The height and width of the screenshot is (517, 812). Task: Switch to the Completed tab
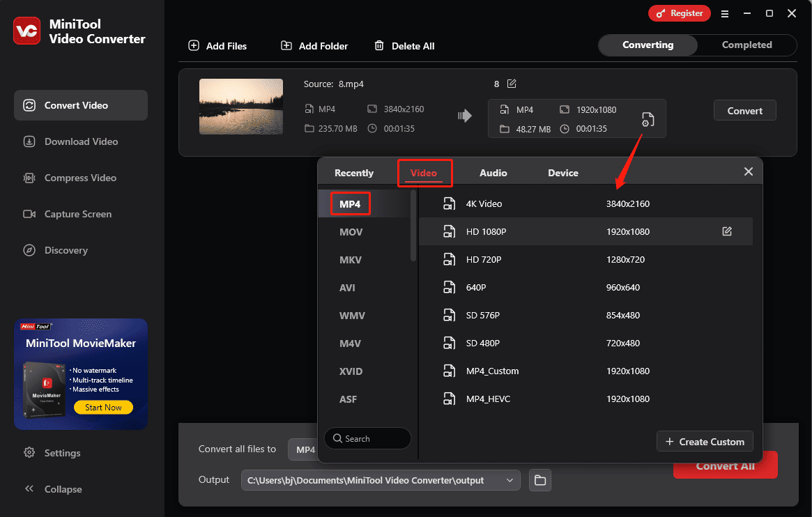coord(746,45)
